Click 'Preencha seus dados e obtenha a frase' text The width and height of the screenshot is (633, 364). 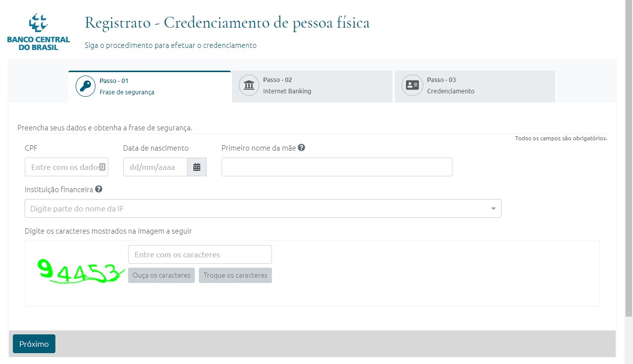pyautogui.click(x=105, y=128)
